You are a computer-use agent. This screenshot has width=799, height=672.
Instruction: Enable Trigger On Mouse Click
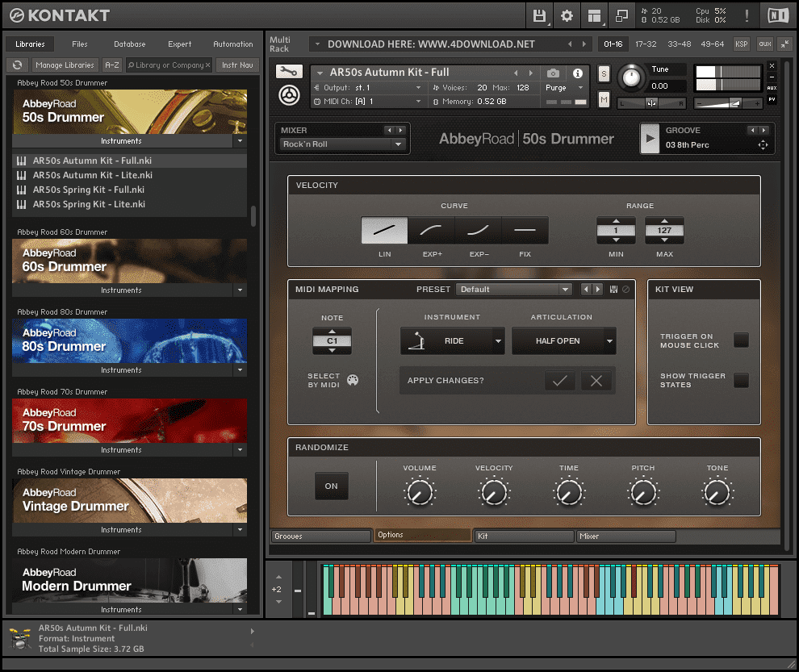(741, 340)
